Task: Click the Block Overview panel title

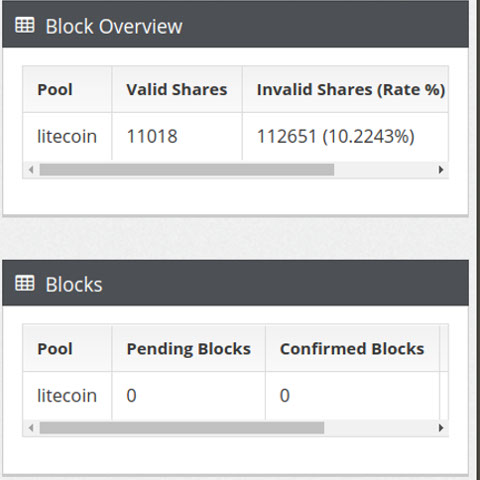Action: 114,26
